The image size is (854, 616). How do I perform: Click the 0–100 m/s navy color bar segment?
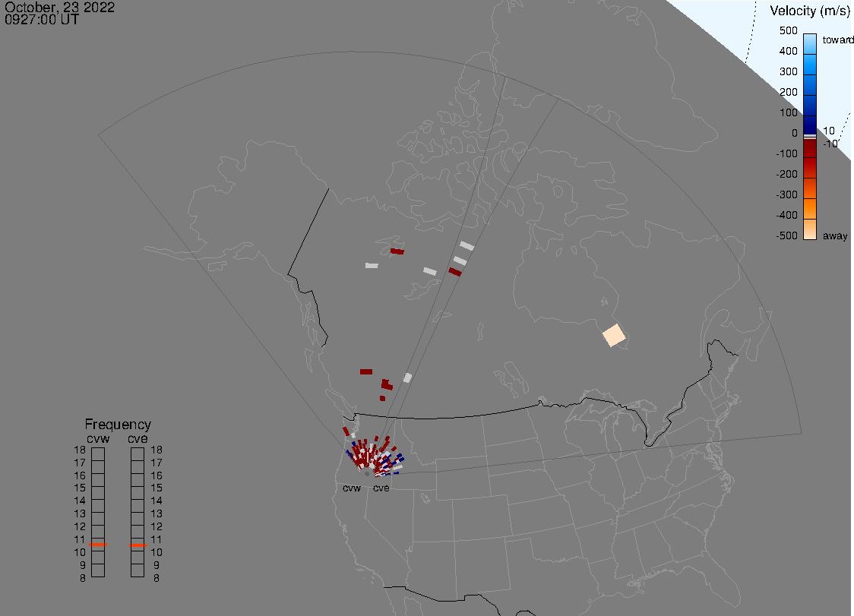click(810, 125)
